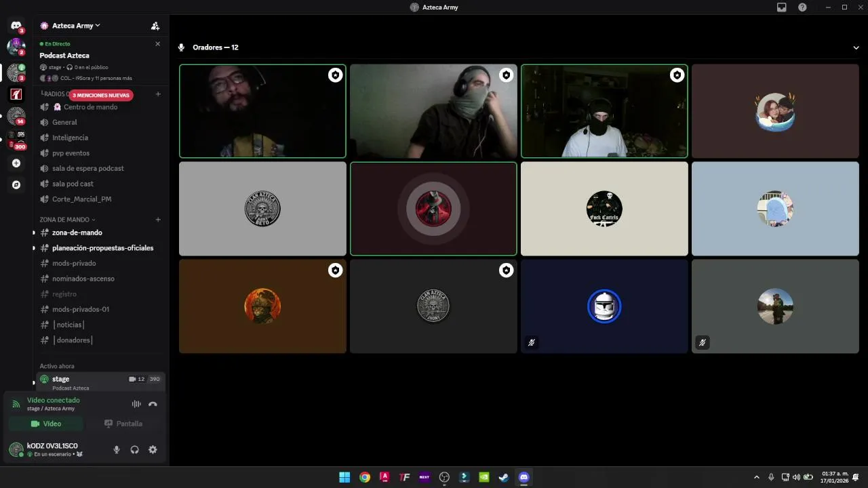Viewport: 868px width, 488px height.
Task: Deafen with the headphones icon
Action: pos(134,449)
